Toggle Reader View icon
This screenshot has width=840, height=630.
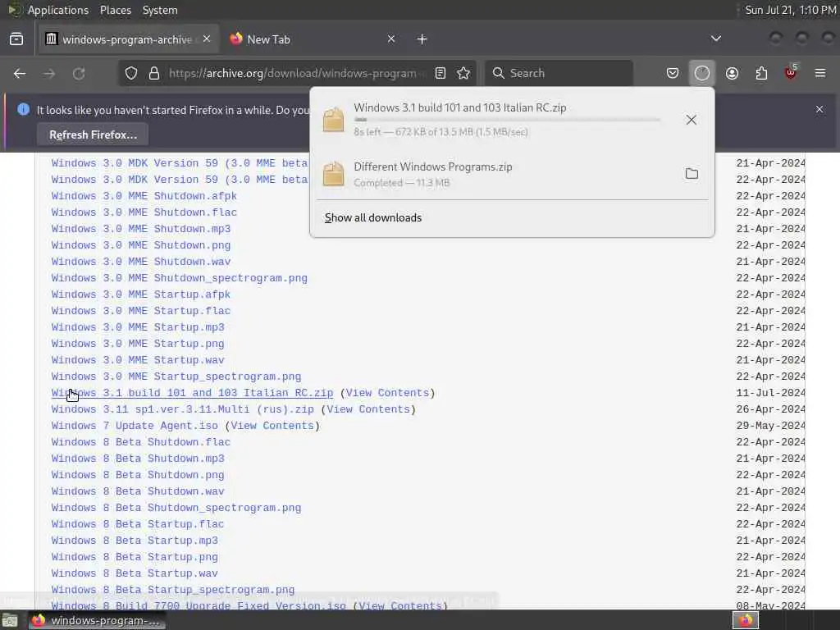441,73
